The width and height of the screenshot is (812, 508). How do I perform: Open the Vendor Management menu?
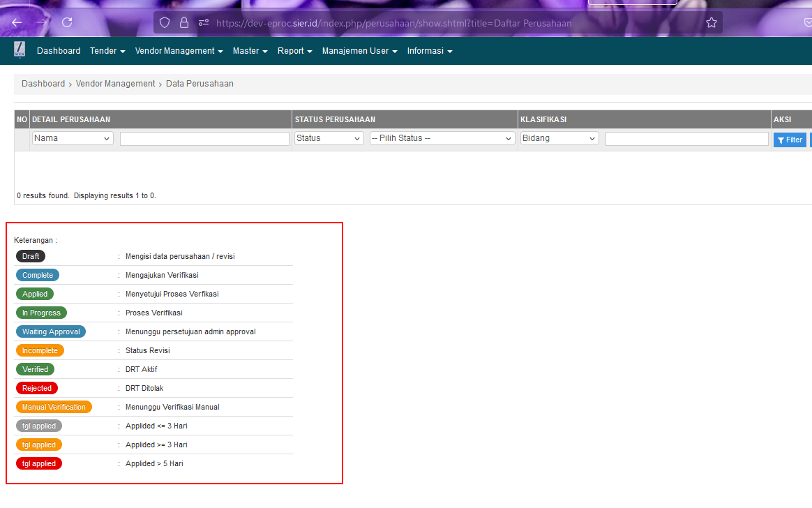point(179,51)
